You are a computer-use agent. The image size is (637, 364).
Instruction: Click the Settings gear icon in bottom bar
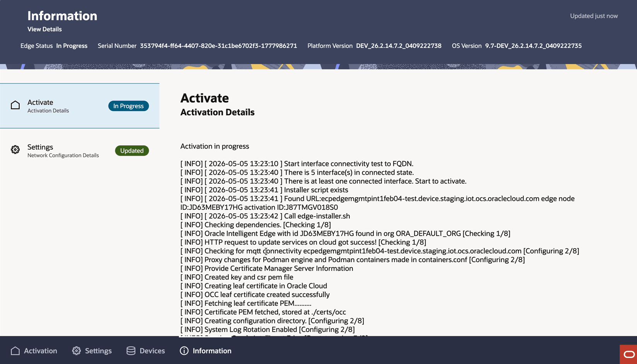[77, 350]
